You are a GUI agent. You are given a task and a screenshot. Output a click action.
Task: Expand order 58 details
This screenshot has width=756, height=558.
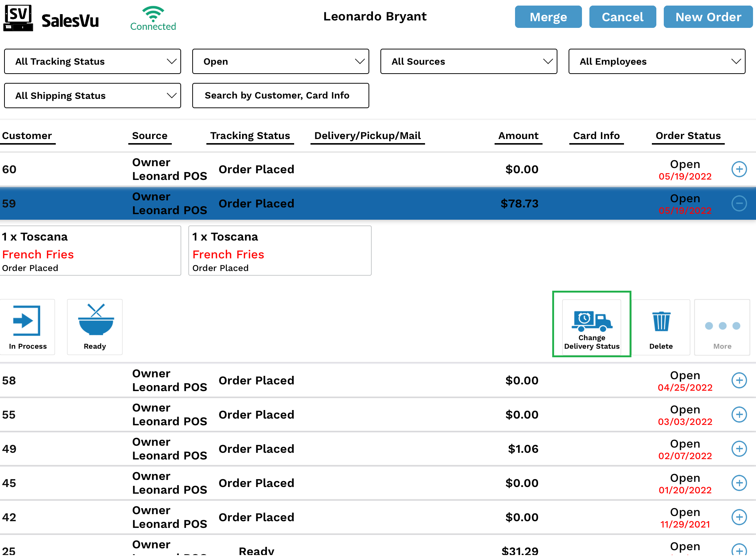[739, 380]
